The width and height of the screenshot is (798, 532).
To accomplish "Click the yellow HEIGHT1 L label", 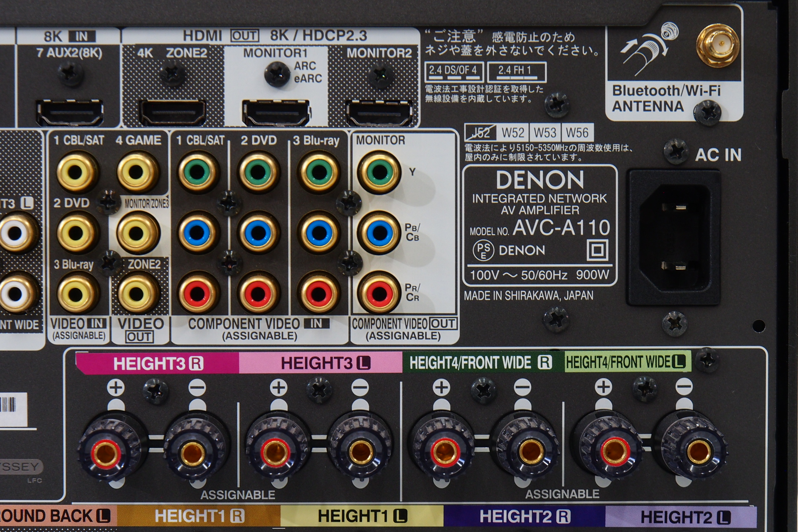I will click(x=362, y=516).
